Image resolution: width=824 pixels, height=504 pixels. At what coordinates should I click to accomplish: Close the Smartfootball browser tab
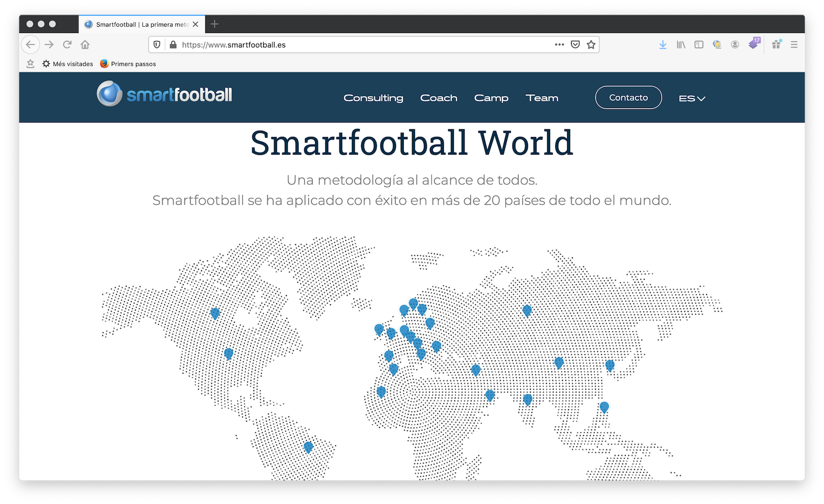(x=196, y=24)
